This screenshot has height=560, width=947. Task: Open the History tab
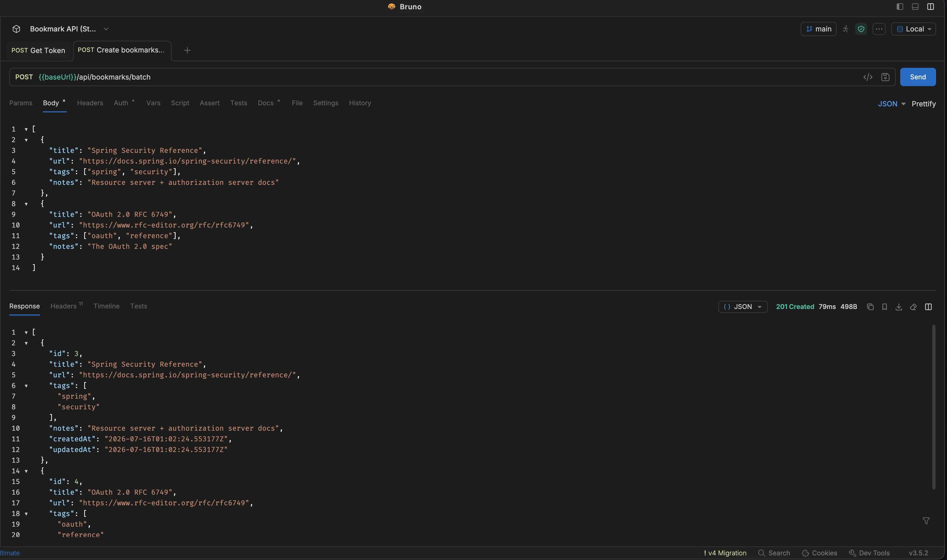pos(360,103)
